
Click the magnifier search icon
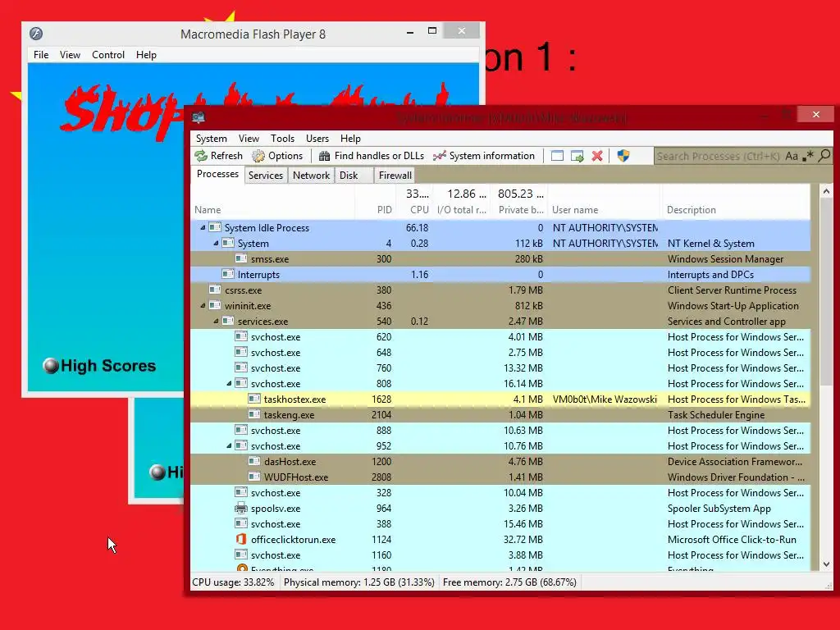[824, 156]
